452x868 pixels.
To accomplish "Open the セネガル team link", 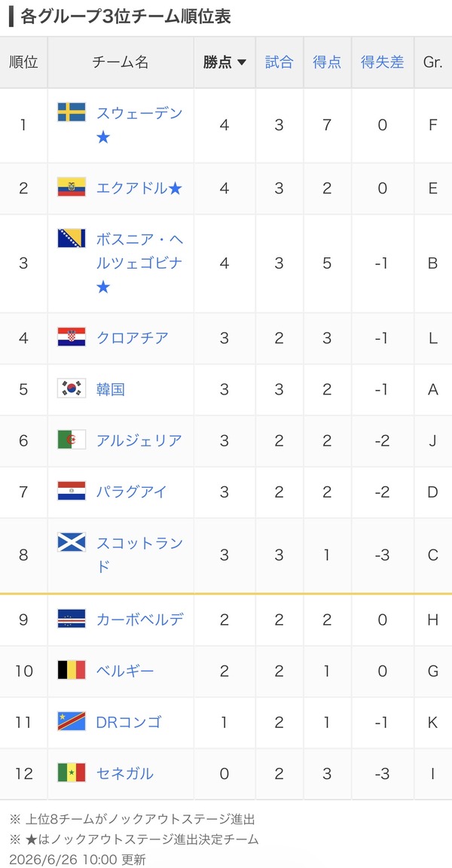I will tap(124, 773).
